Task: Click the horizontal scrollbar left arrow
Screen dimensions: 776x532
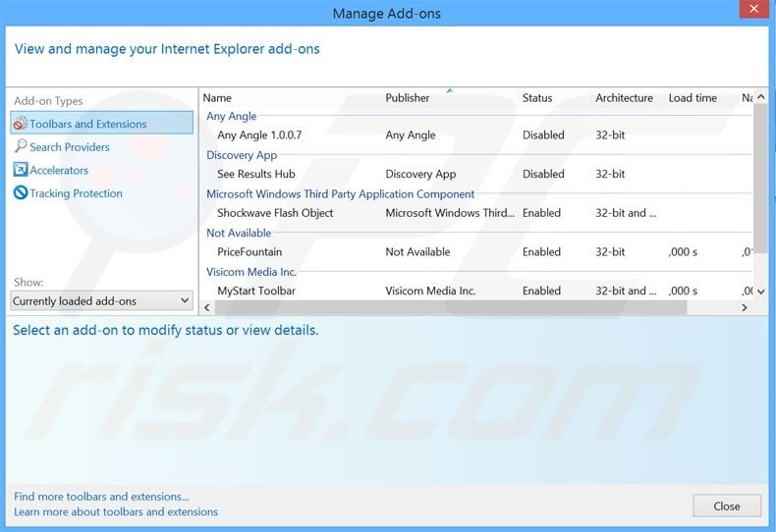Action: 207,307
